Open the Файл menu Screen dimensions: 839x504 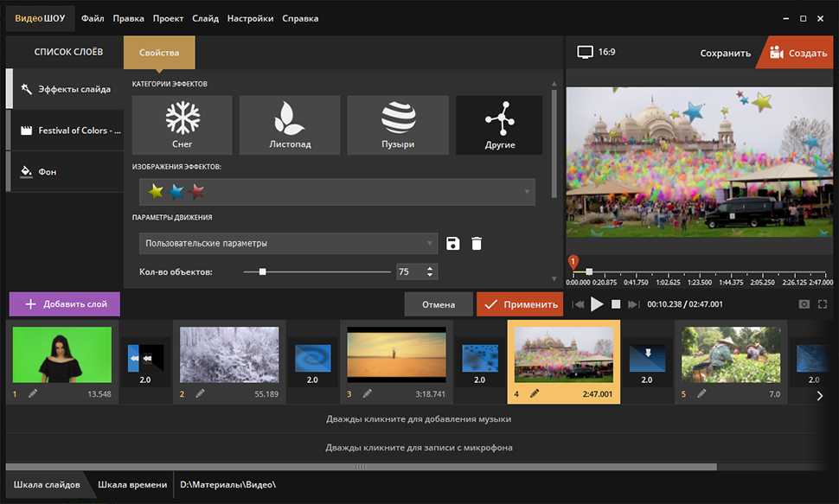93,18
